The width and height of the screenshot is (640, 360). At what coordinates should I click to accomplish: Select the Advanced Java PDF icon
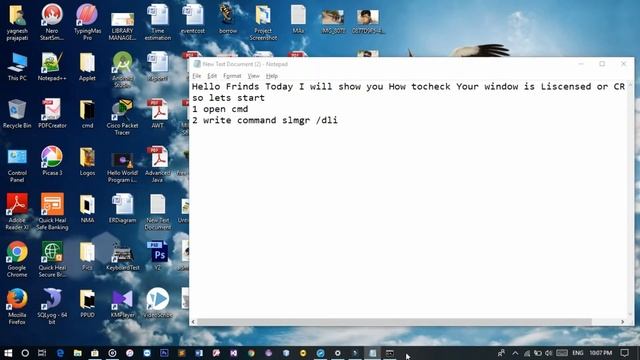pyautogui.click(x=158, y=165)
